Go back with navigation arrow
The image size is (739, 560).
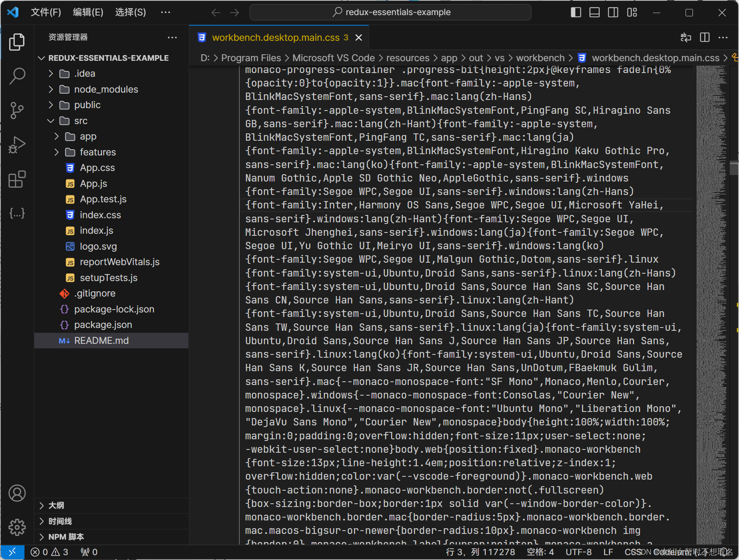coord(216,13)
